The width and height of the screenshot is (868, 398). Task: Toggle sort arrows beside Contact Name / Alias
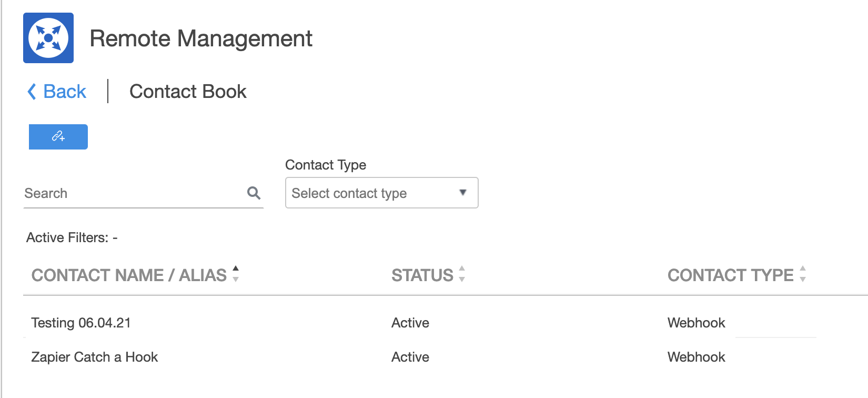coord(236,274)
